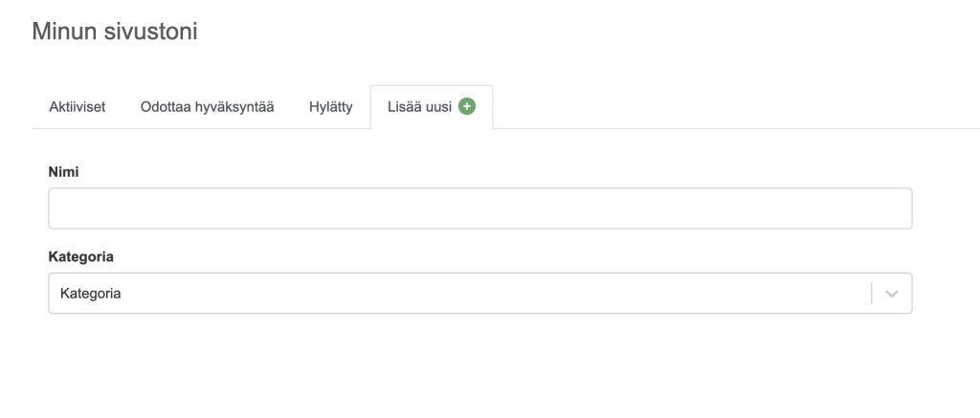
Task: Open the Odottaa hyväksyntää tab
Action: [x=208, y=106]
